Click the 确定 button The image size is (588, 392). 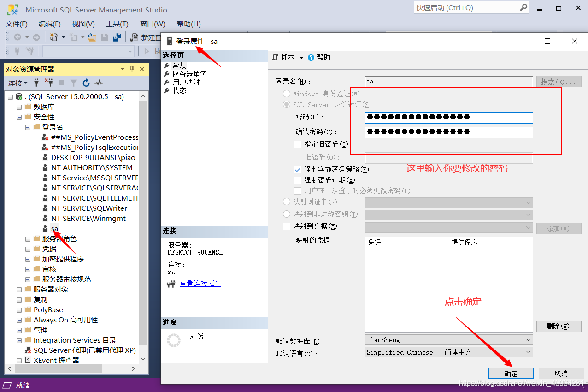pyautogui.click(x=511, y=374)
